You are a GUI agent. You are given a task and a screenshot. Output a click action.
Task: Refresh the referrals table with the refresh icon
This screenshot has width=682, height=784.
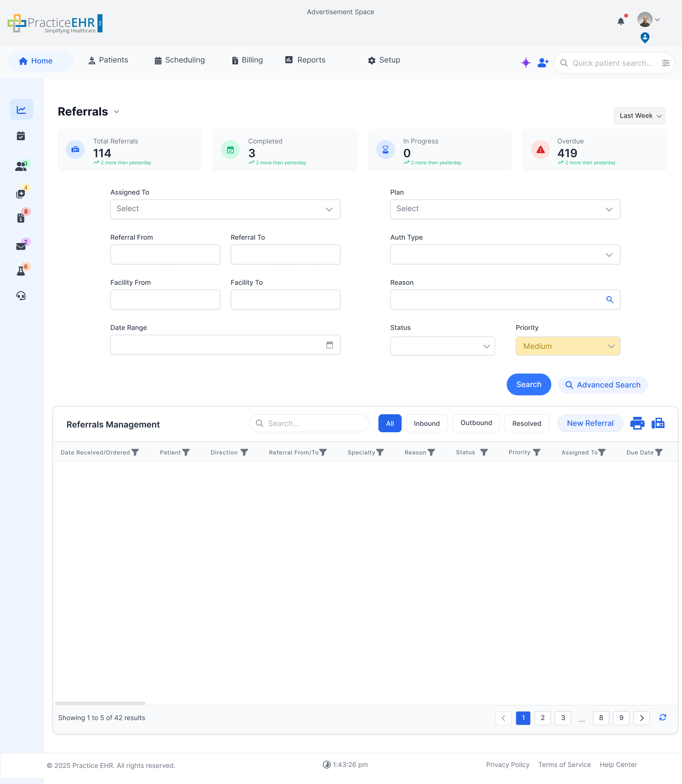(663, 718)
